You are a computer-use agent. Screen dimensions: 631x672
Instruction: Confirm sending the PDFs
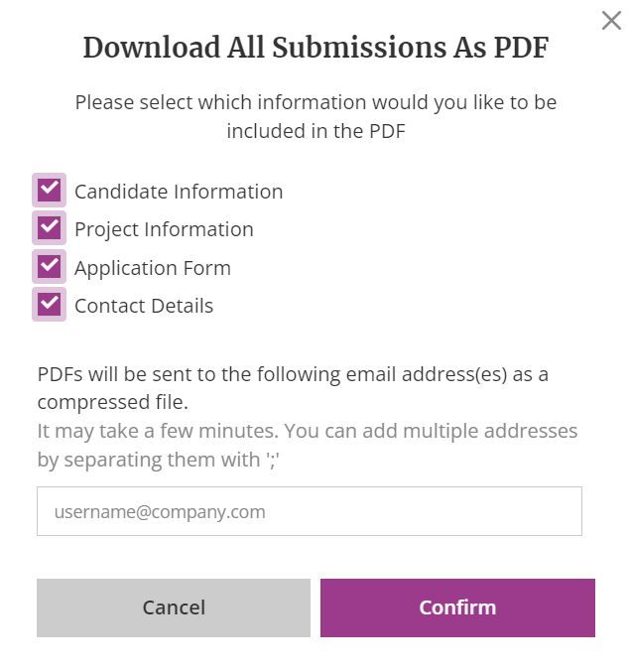pos(457,607)
